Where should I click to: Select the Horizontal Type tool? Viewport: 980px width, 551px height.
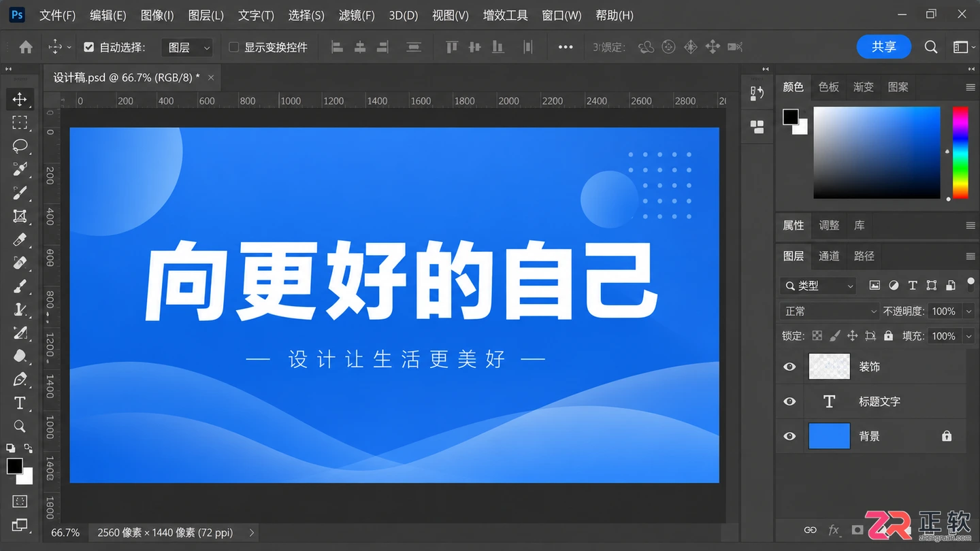pyautogui.click(x=20, y=403)
